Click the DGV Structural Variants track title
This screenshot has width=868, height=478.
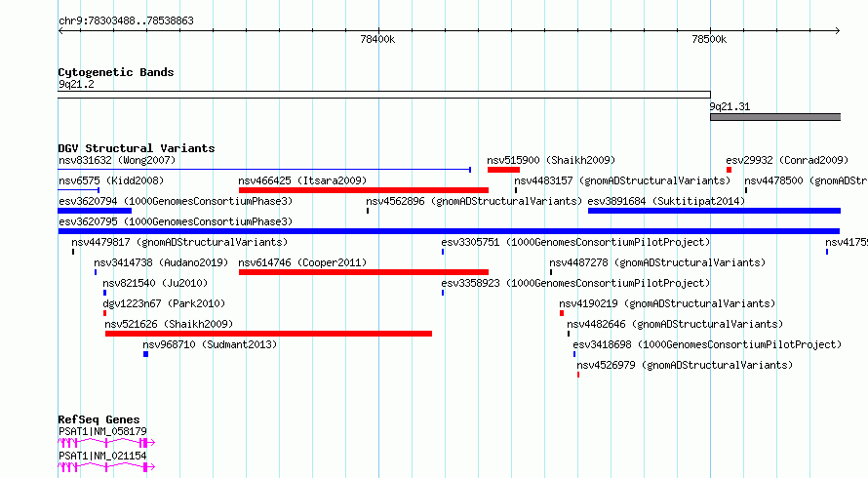tap(137, 148)
